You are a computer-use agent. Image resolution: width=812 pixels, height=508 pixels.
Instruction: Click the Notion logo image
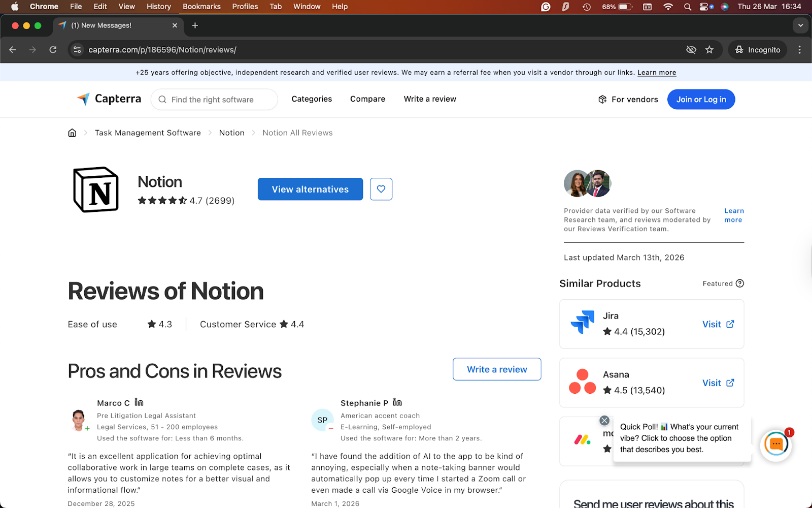96,189
